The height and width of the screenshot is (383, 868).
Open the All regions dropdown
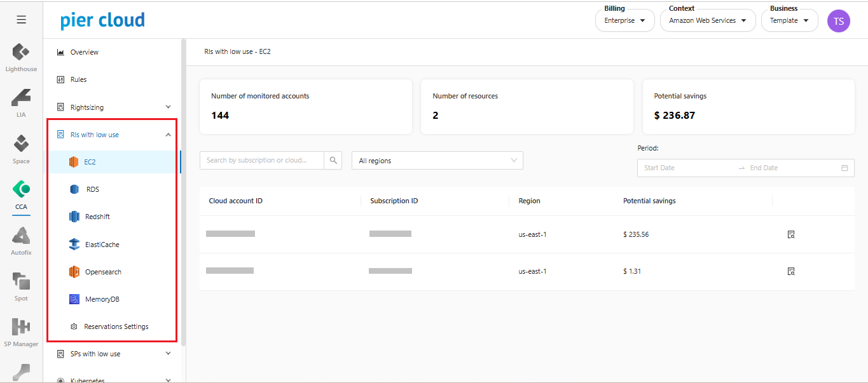[437, 161]
